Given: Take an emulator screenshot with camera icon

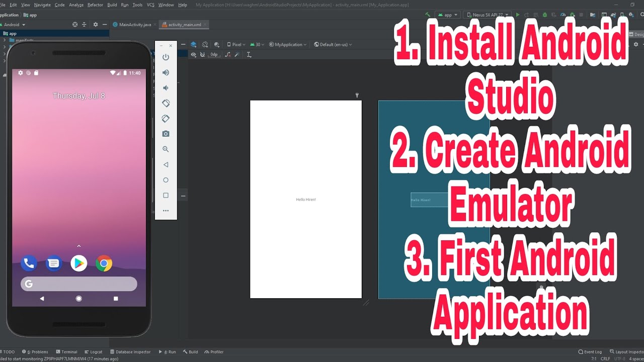Looking at the screenshot, I should [x=166, y=134].
